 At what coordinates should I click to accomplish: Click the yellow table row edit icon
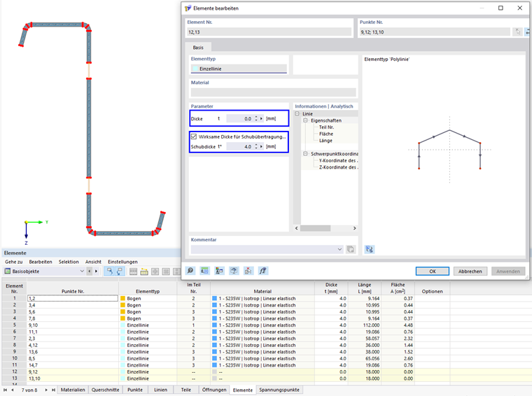tap(144, 271)
